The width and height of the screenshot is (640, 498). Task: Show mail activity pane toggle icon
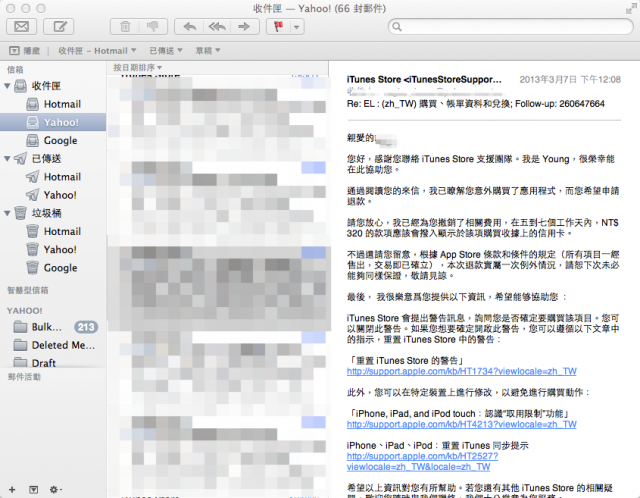pyautogui.click(x=33, y=489)
